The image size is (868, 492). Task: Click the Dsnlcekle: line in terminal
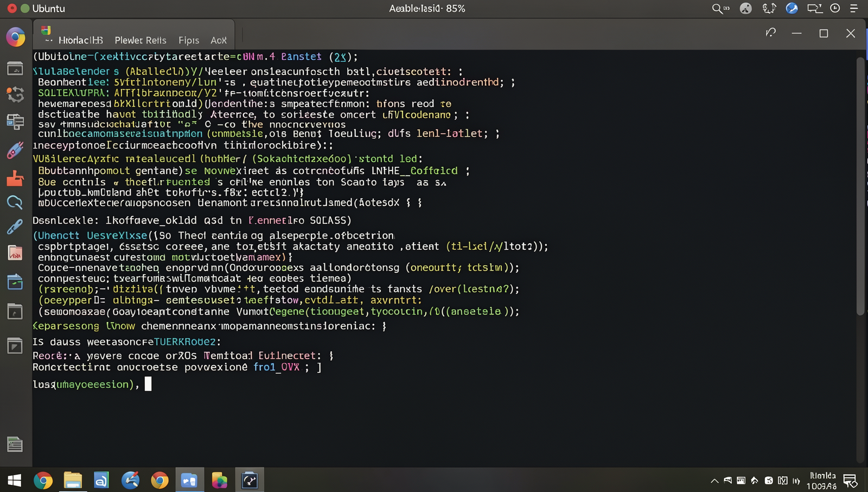pyautogui.click(x=192, y=220)
